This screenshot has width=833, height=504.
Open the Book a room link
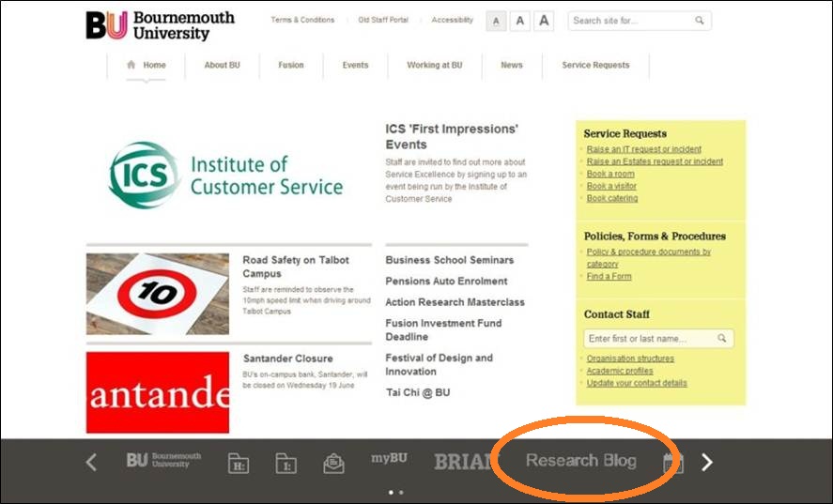click(x=610, y=174)
